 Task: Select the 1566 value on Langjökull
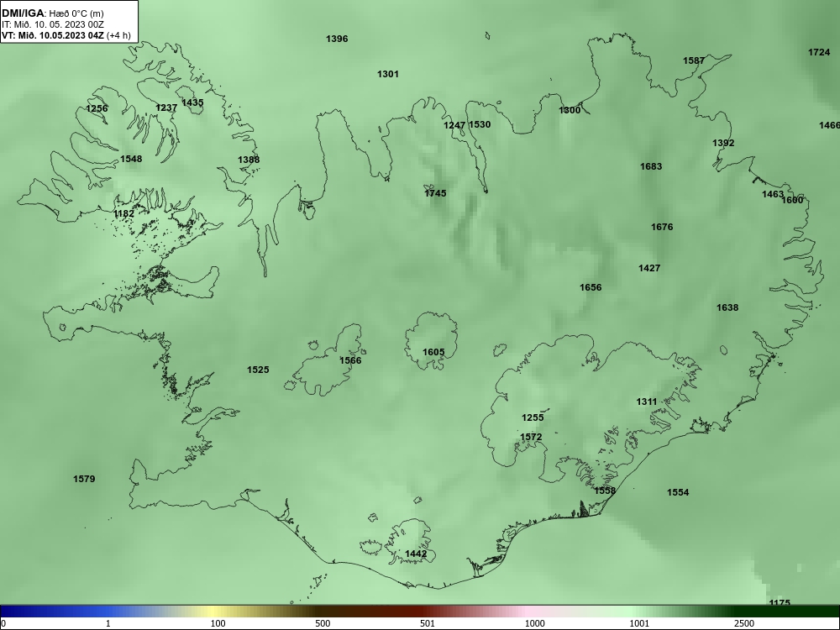pos(350,360)
